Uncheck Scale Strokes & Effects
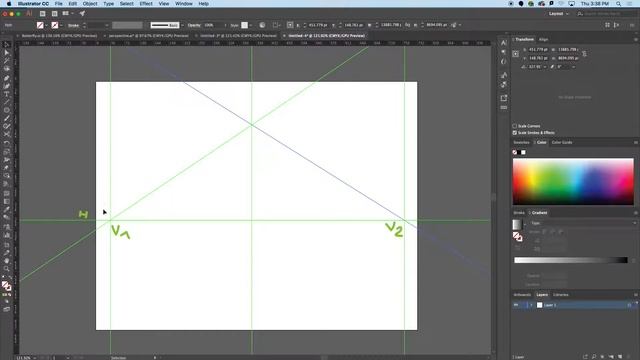This screenshot has width=640, height=360. [x=515, y=133]
